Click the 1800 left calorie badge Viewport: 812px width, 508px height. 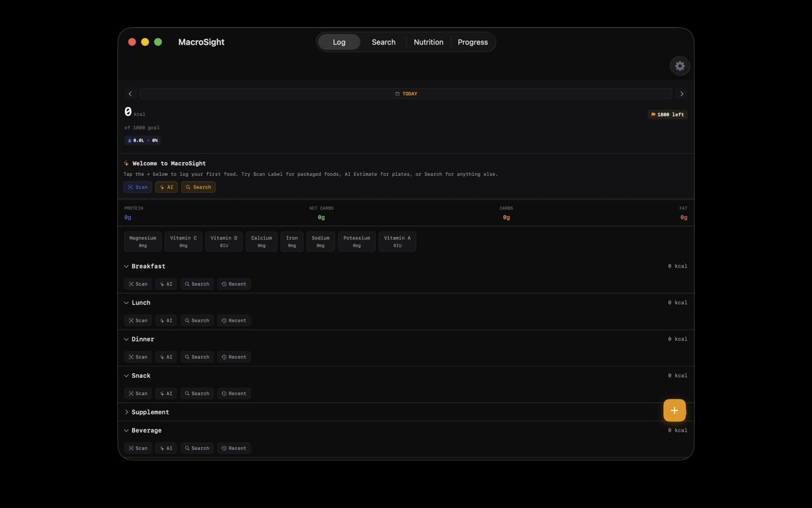pos(667,114)
